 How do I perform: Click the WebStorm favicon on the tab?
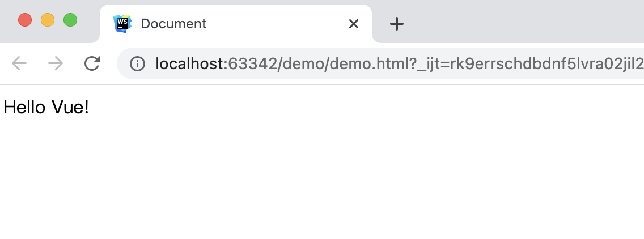(122, 24)
